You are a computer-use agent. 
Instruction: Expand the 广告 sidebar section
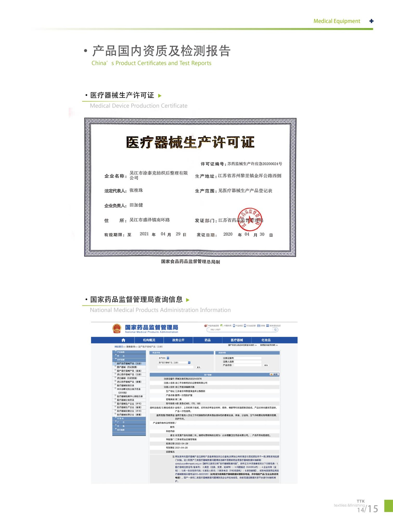click(x=129, y=422)
